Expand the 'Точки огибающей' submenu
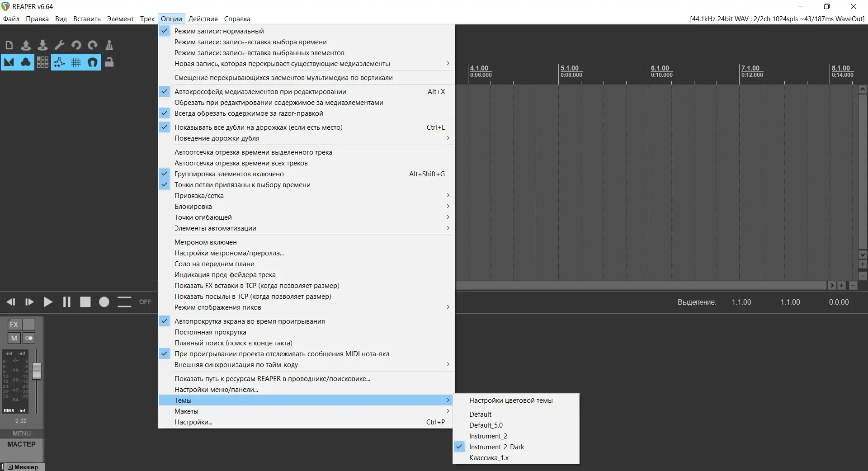This screenshot has width=868, height=471. (306, 217)
